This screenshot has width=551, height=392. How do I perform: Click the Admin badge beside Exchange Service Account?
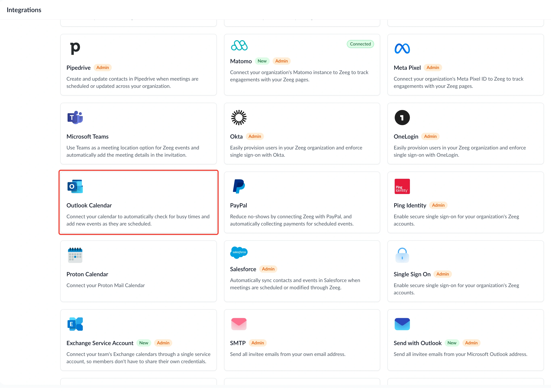(x=163, y=343)
